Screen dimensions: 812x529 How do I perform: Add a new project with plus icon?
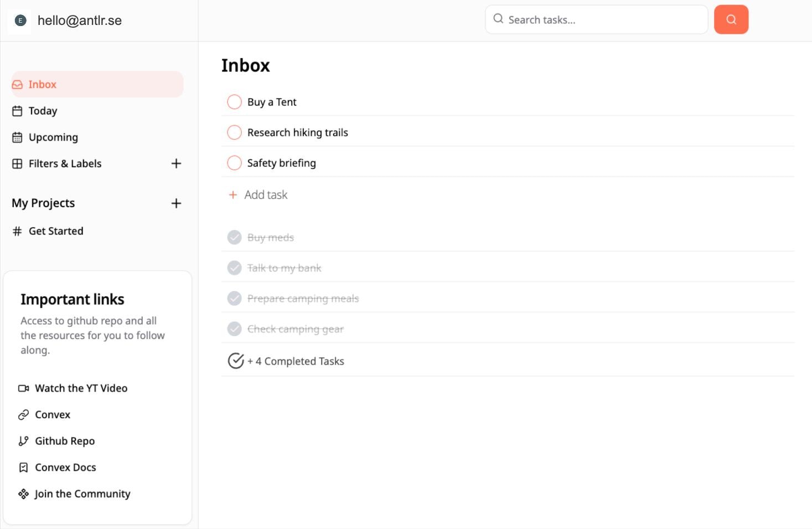176,203
